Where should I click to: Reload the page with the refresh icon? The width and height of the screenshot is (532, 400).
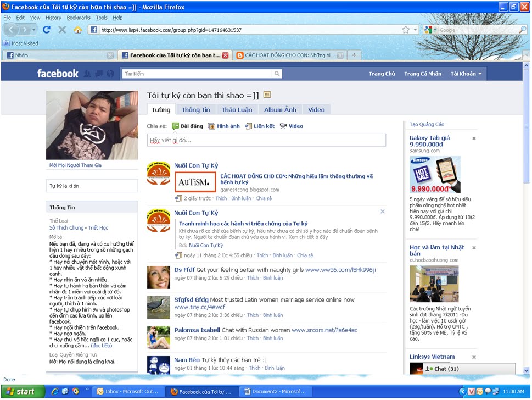tap(47, 30)
